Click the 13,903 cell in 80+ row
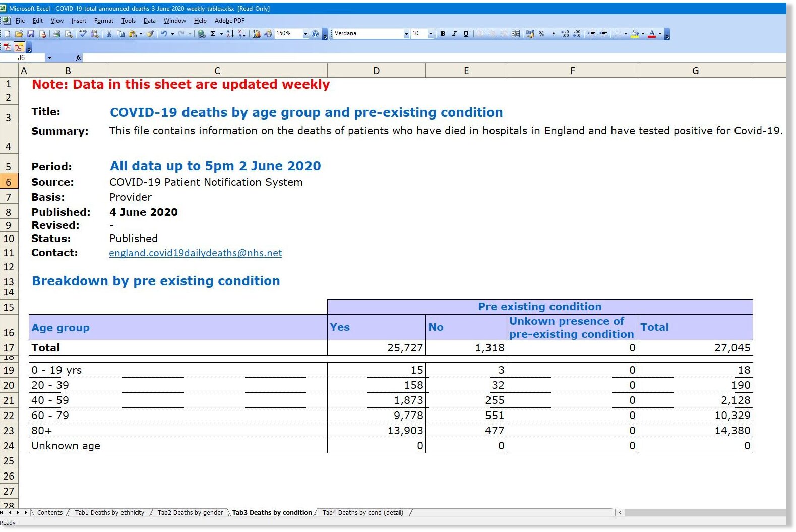 (x=377, y=431)
